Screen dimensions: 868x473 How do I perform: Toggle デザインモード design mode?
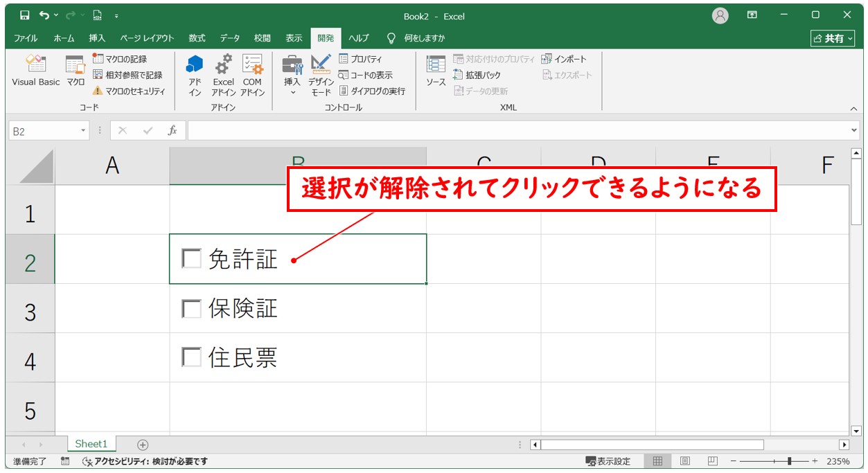click(x=321, y=75)
